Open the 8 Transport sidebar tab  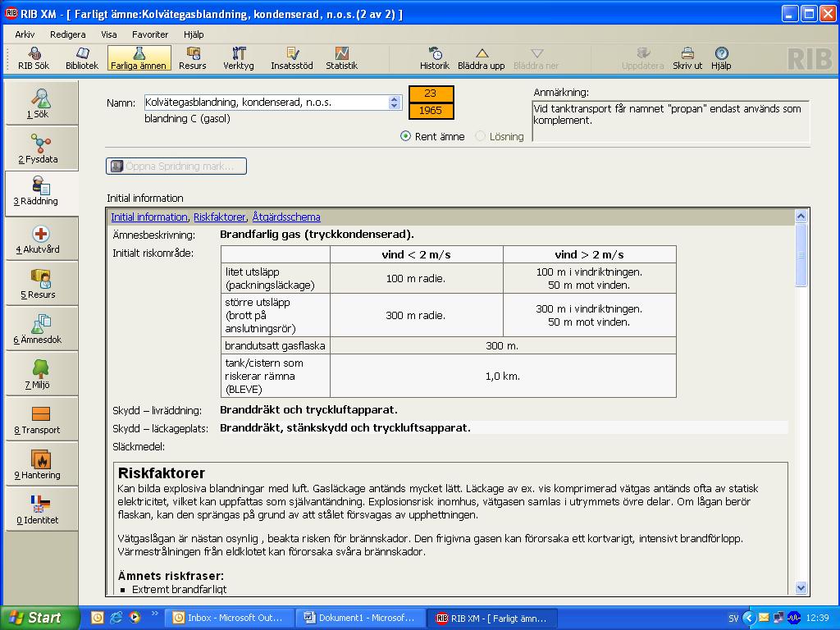tap(41, 419)
